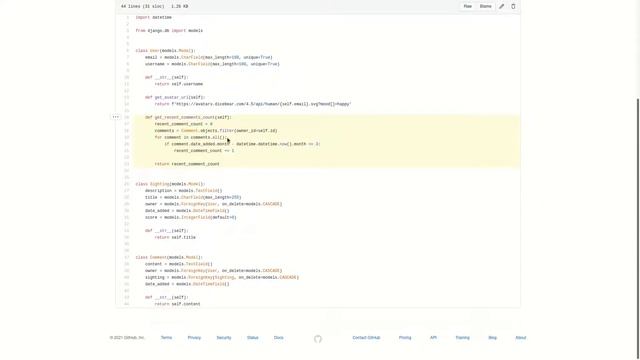Click the page vertical scrollbar thumb

[638, 229]
